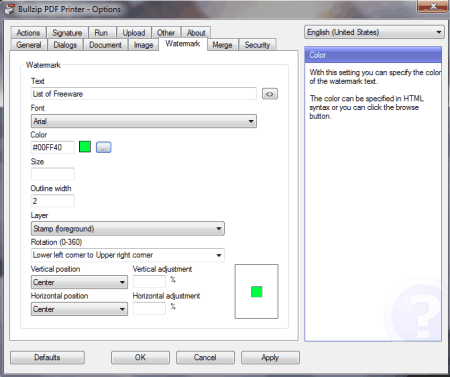The image size is (450, 377).
Task: Switch to the General tab
Action: (x=29, y=45)
